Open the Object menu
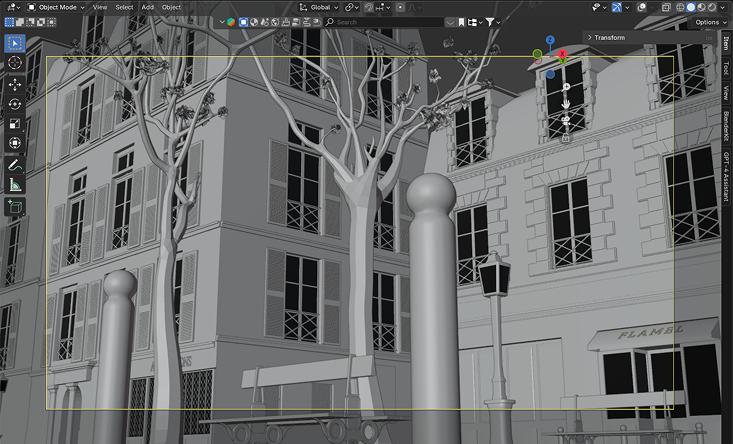 tap(172, 7)
